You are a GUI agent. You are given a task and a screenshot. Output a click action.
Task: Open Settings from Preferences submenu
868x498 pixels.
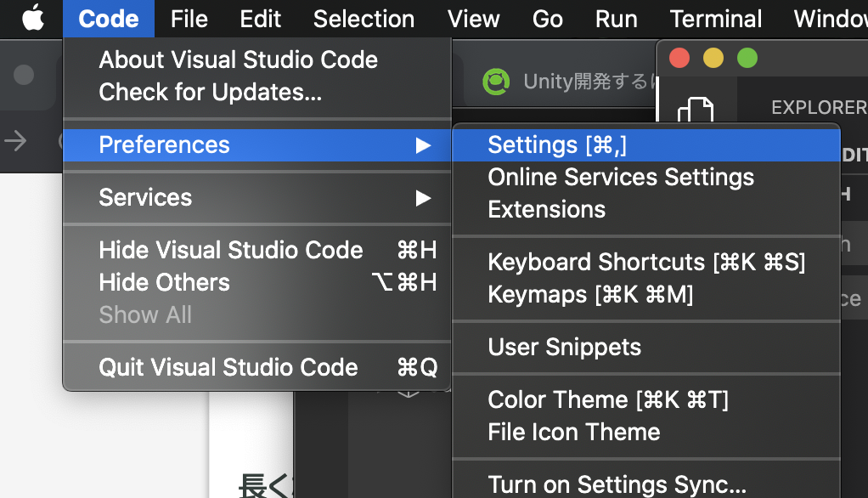(646, 145)
